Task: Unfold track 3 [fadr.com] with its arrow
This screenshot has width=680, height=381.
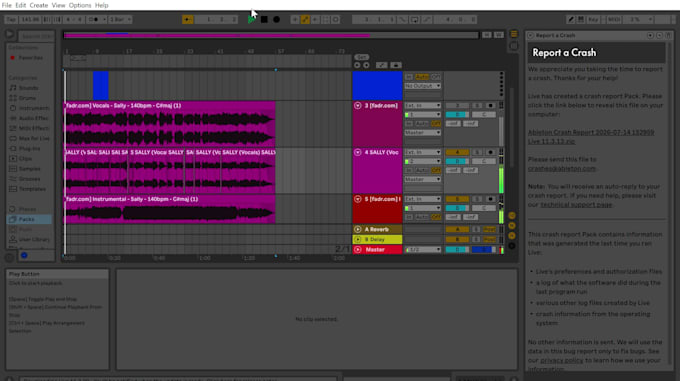Action: [358, 105]
